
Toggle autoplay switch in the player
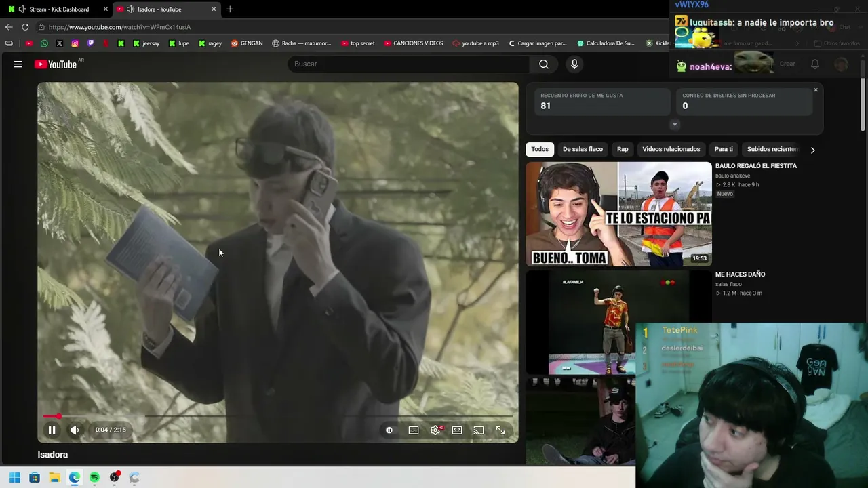click(389, 430)
